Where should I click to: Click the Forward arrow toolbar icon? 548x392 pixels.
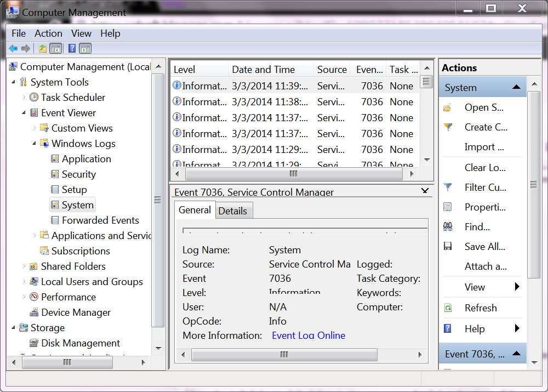26,48
